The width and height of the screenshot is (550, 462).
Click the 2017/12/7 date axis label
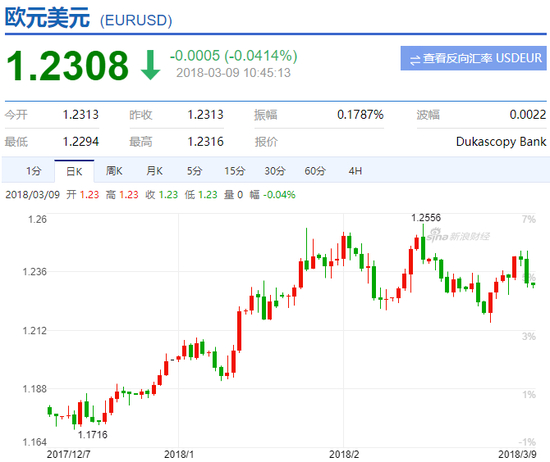click(x=68, y=454)
